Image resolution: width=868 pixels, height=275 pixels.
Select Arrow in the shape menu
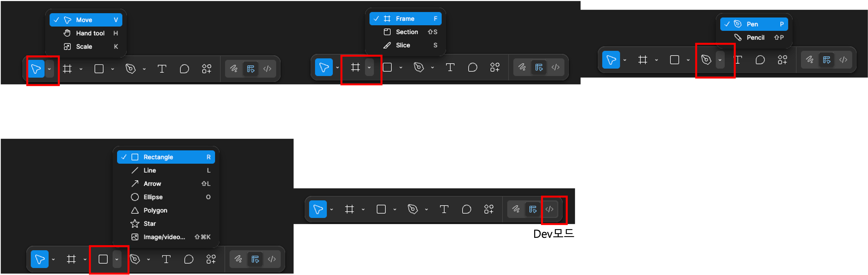click(x=166, y=184)
